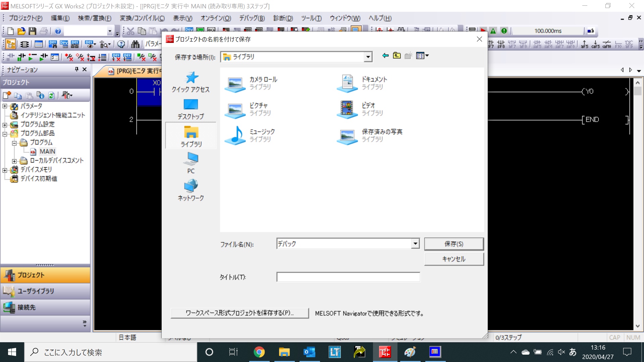
Task: Open the オンライン(O) menu
Action: [216, 18]
